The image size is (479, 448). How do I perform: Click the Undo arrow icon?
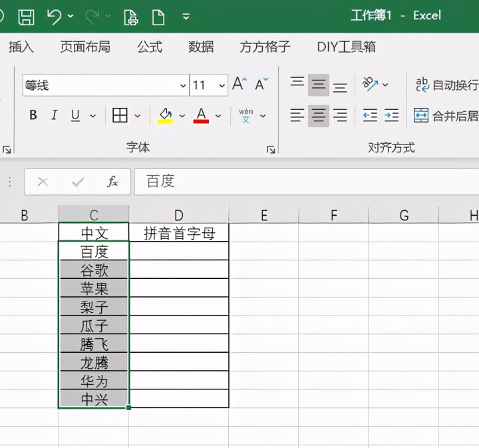(55, 17)
